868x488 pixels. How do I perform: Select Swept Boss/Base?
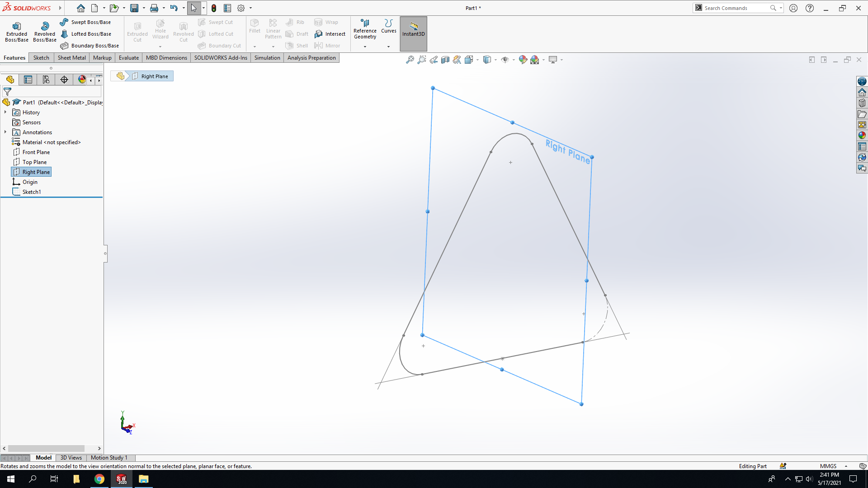(85, 22)
